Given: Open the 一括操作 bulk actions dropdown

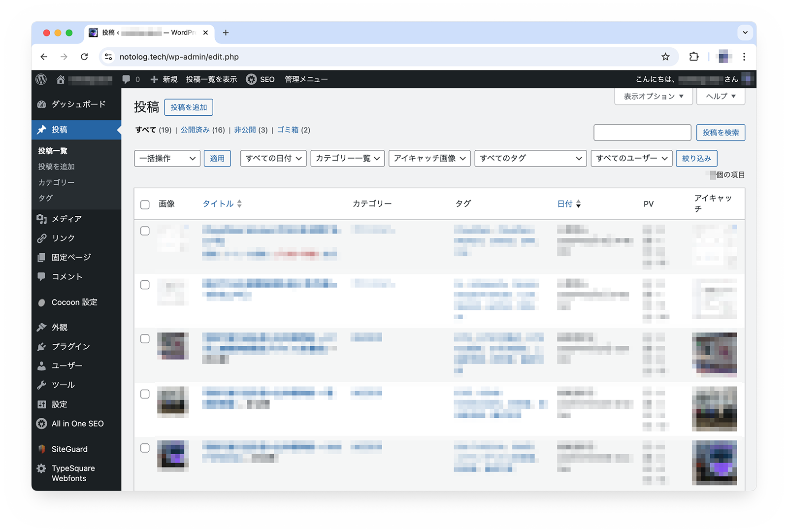Looking at the screenshot, I should pos(167,158).
